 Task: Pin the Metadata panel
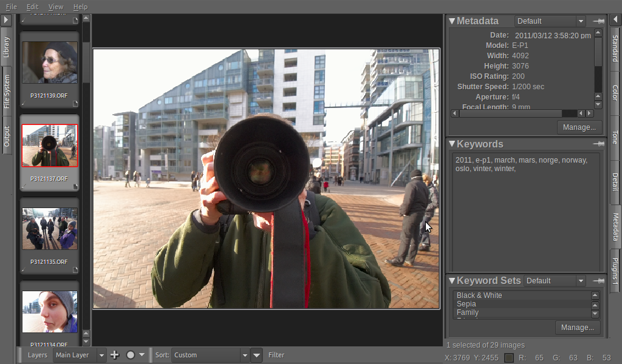click(x=598, y=21)
